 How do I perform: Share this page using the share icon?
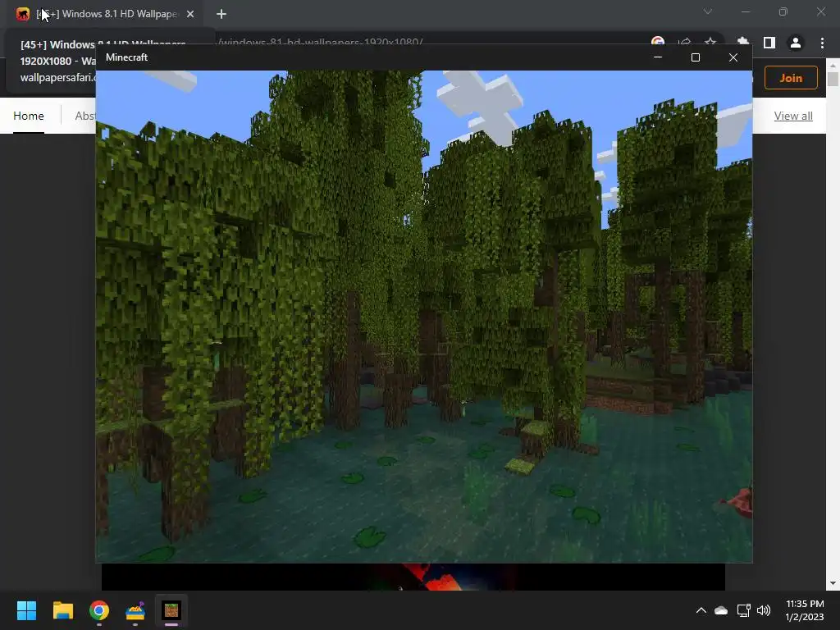pyautogui.click(x=684, y=42)
